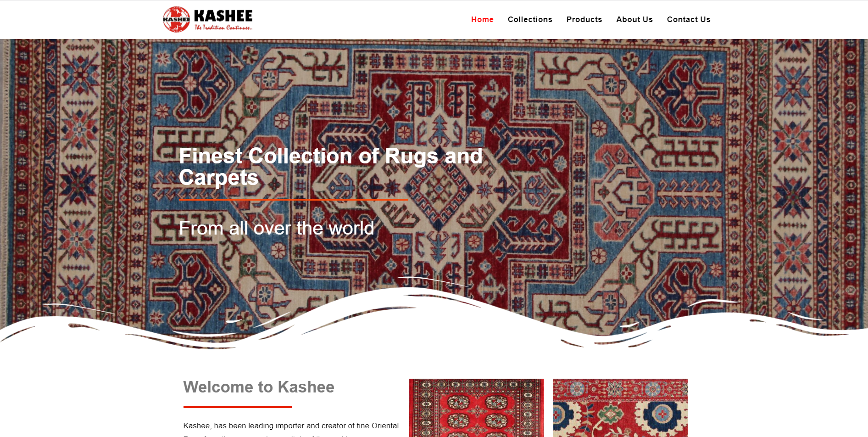Open the Products page link
The height and width of the screenshot is (437, 868).
click(584, 19)
